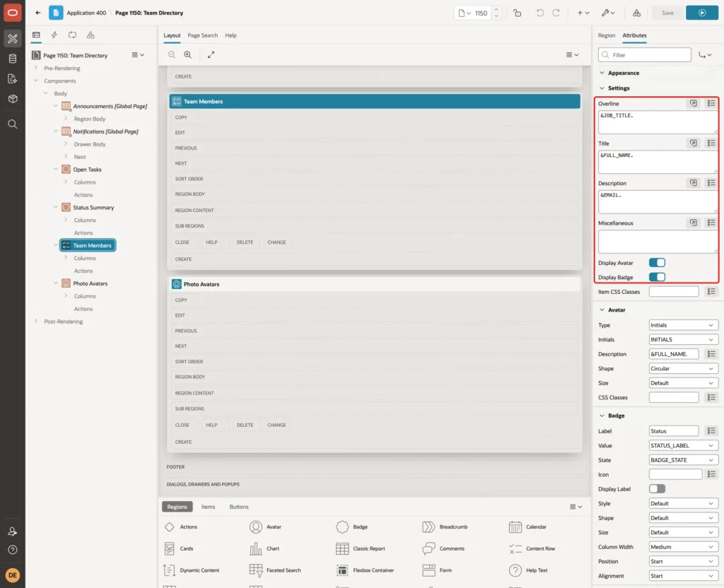Open Badge Value STATUS_LABEL dropdown
This screenshot has height=588, width=724.
(684, 446)
